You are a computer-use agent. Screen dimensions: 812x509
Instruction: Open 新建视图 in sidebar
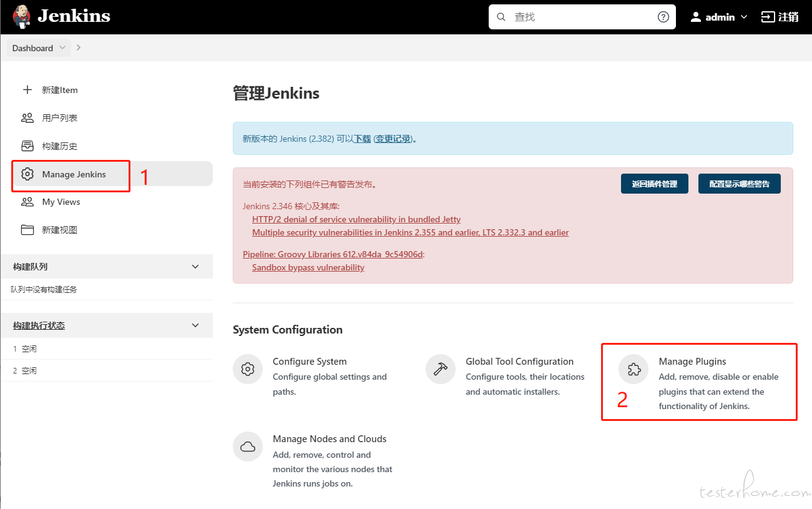pyautogui.click(x=60, y=230)
